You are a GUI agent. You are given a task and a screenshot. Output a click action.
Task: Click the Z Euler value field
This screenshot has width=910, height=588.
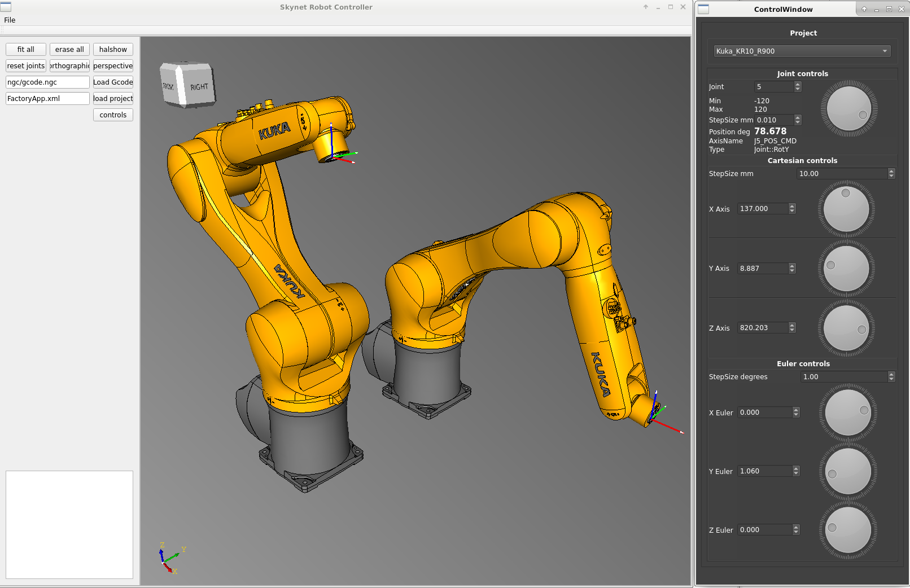point(765,530)
